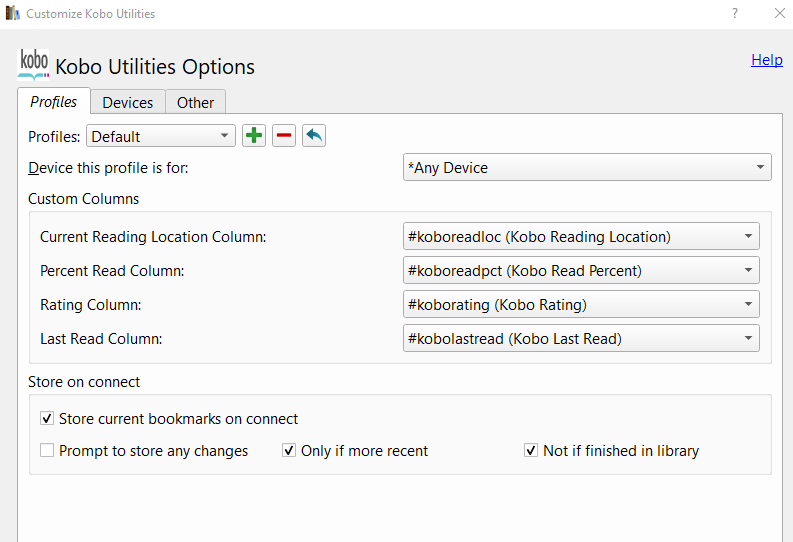Uncheck Only if more recent option

pos(289,451)
